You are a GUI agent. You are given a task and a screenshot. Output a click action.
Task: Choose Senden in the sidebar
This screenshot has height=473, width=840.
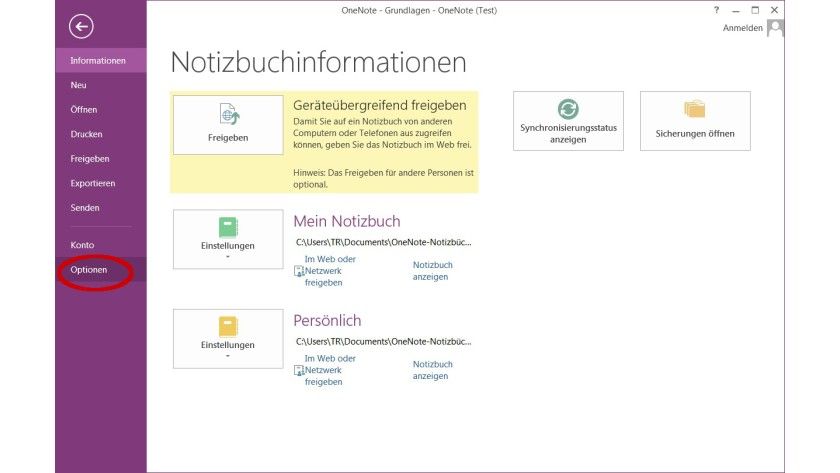[x=101, y=208]
